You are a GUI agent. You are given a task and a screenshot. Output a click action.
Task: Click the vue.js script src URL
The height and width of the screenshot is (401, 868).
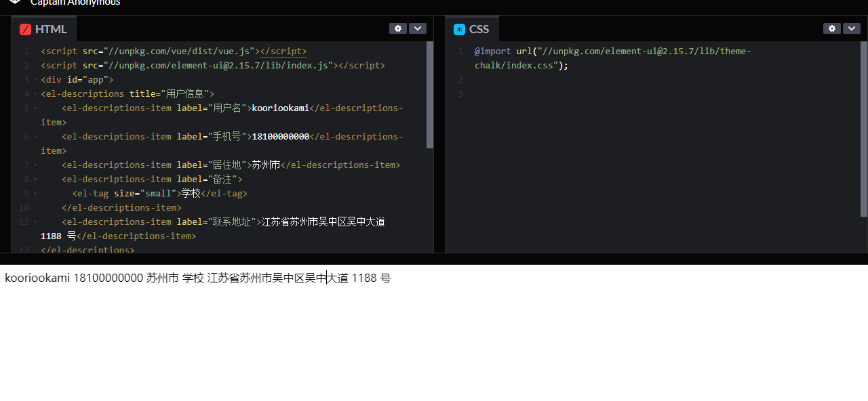point(179,51)
